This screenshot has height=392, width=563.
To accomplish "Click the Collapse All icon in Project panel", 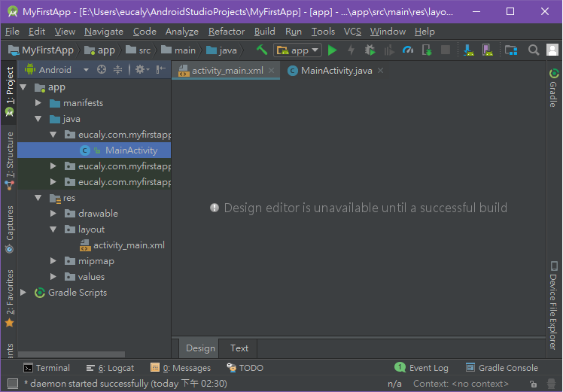I will coord(117,70).
